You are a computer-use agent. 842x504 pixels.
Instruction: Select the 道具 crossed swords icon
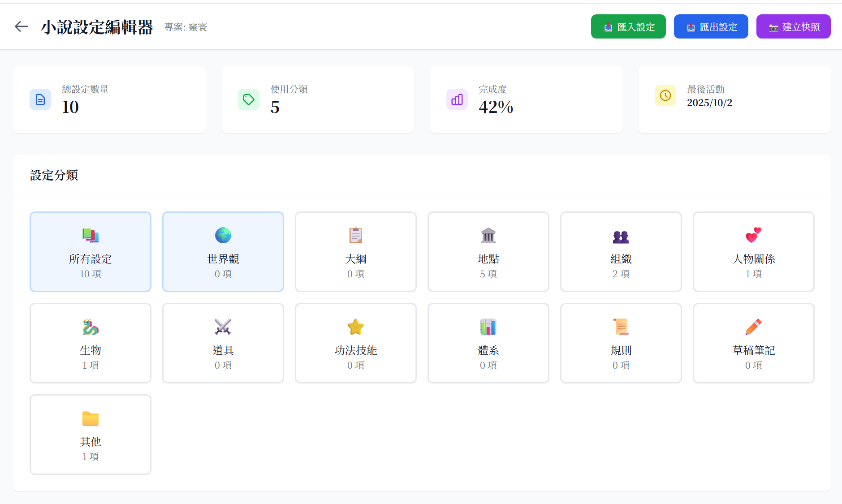(x=223, y=327)
